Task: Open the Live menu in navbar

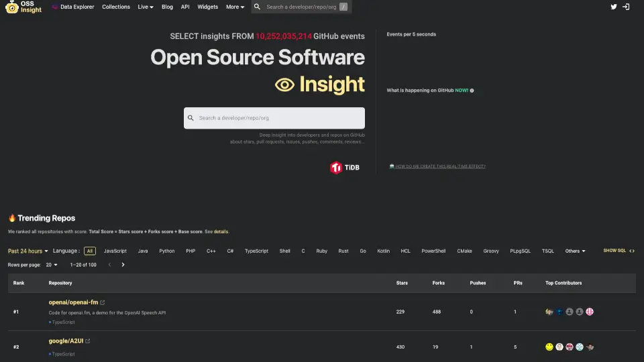Action: tap(146, 7)
